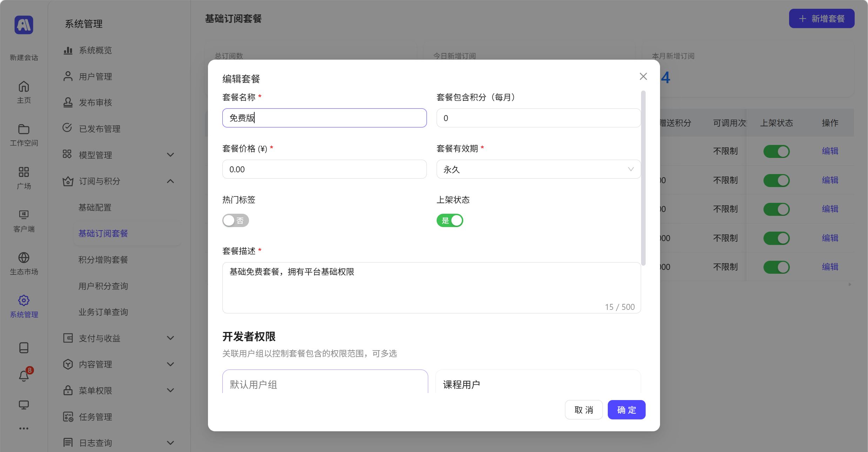Close the 编辑套餐 dialog with X

[643, 77]
